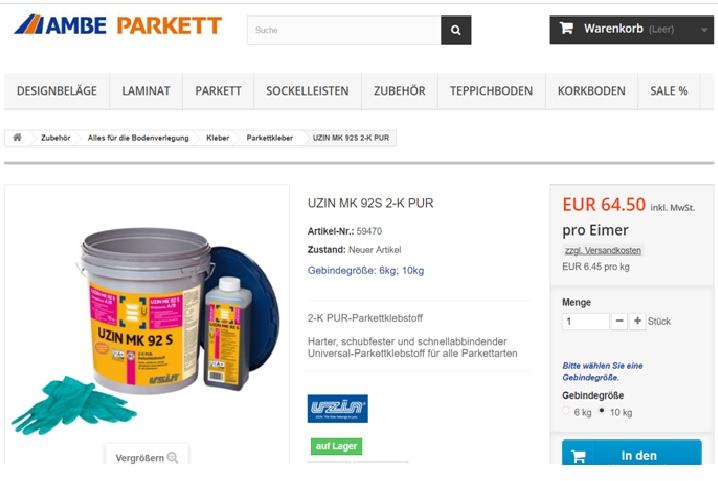Select the 6 kg Gebindegröße option

566,411
